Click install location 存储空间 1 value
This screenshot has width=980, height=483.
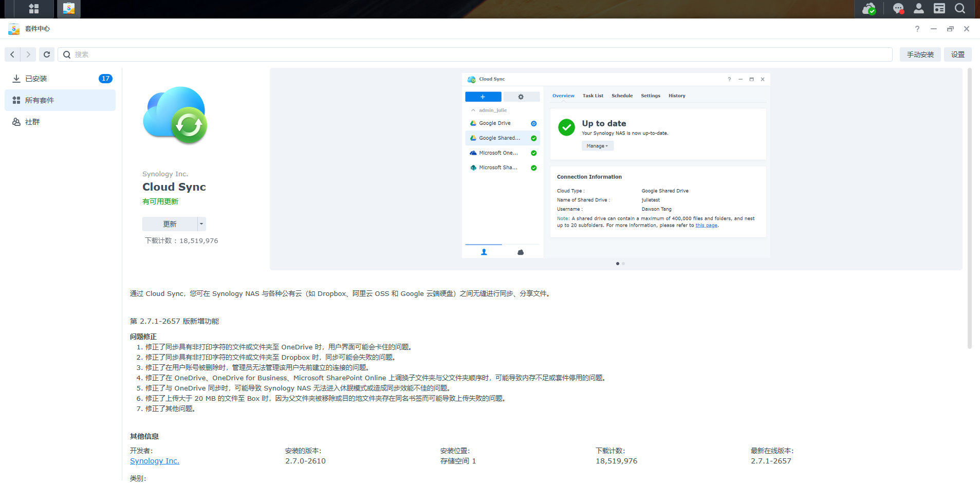458,461
